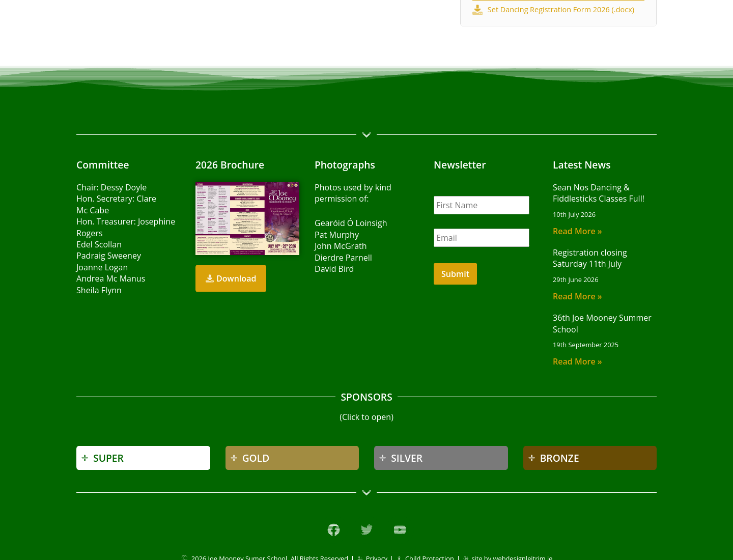
Task: Click the chevron icon above Committee section
Action: click(366, 135)
